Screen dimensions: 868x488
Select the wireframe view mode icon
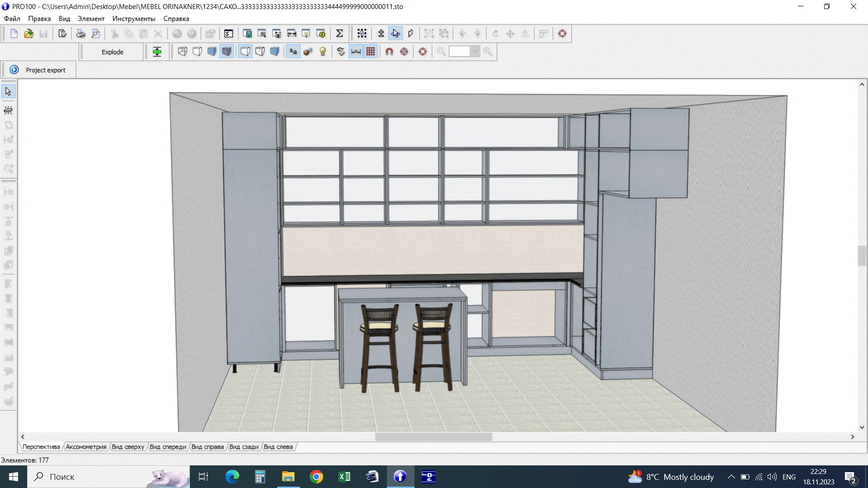pyautogui.click(x=182, y=52)
